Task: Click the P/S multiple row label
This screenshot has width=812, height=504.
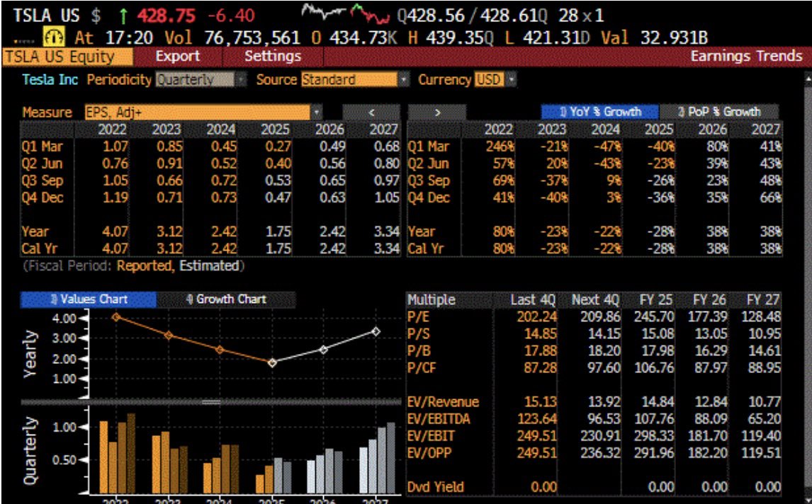Action: (419, 333)
